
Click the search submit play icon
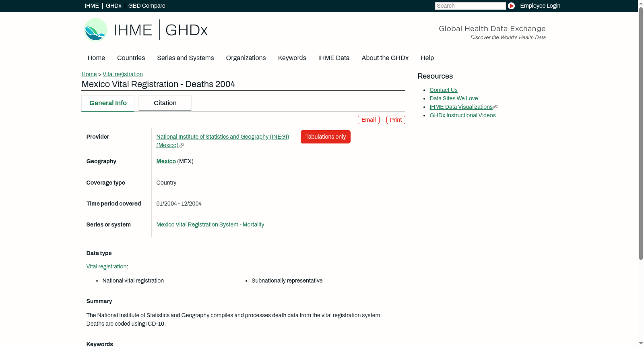click(x=511, y=6)
